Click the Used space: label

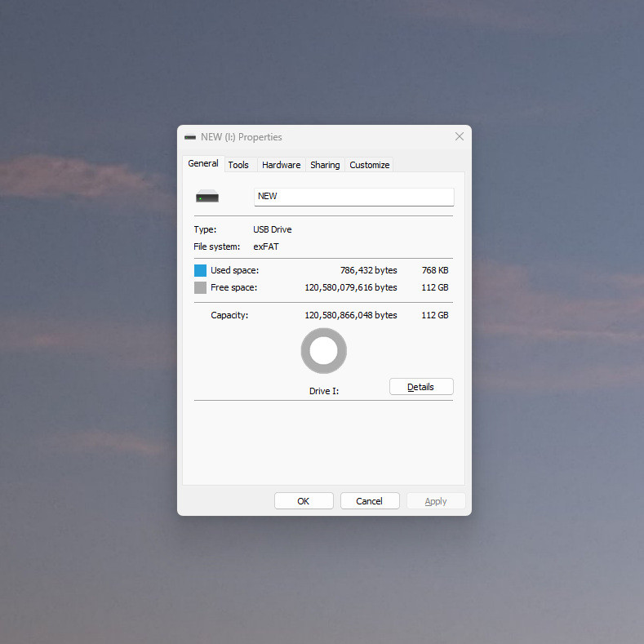tap(234, 270)
